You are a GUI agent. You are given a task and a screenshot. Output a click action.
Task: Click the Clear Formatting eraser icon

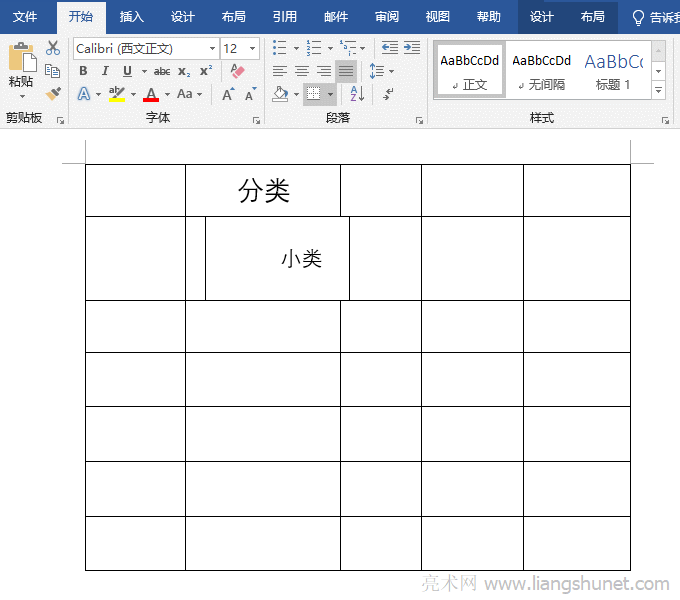point(236,71)
